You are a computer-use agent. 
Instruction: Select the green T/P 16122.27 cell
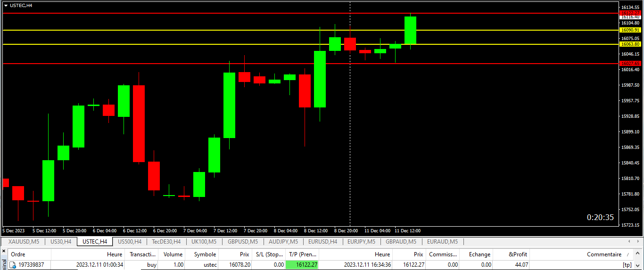click(x=302, y=265)
